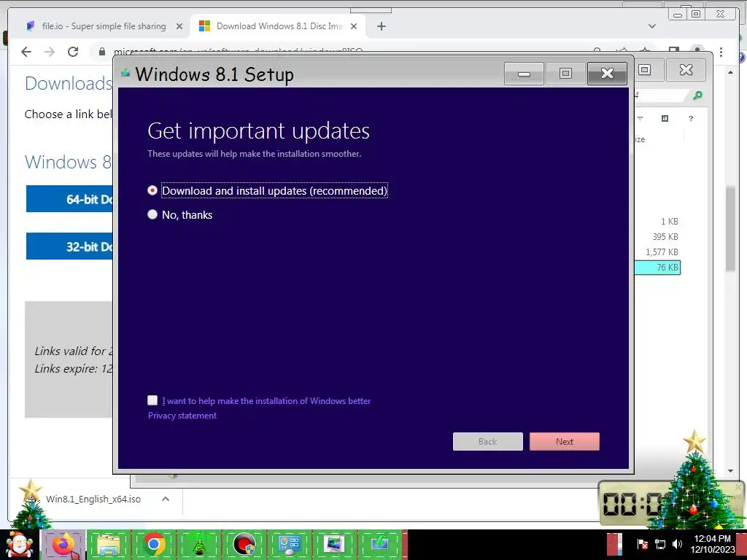This screenshot has width=747, height=560.
Task: Switch to the file.io browser tab
Action: (104, 26)
